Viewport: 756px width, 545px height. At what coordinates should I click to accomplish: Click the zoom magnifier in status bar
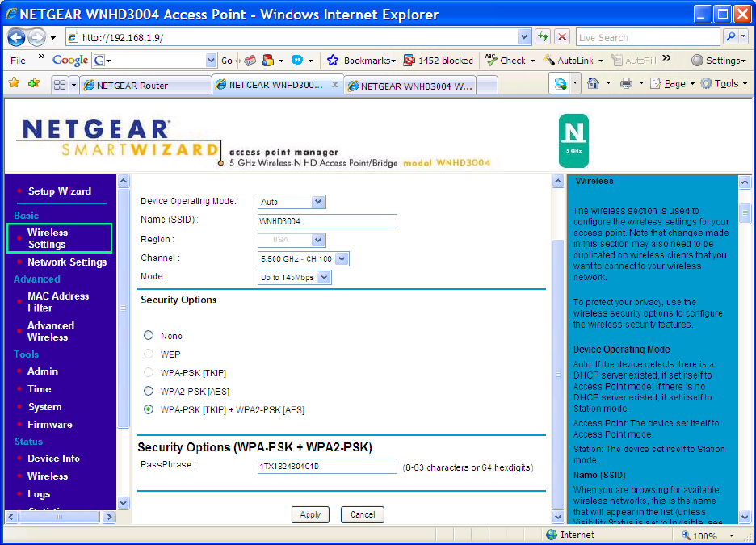tap(686, 535)
